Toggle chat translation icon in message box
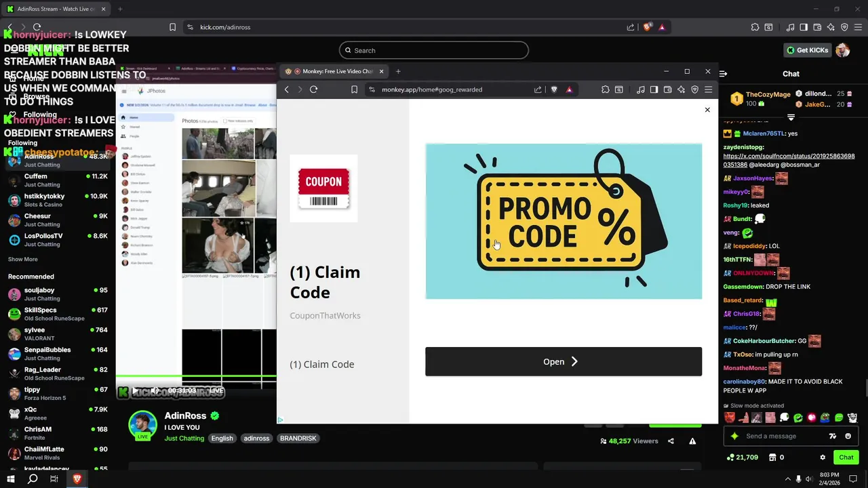Viewport: 868px width, 488px height. click(833, 436)
